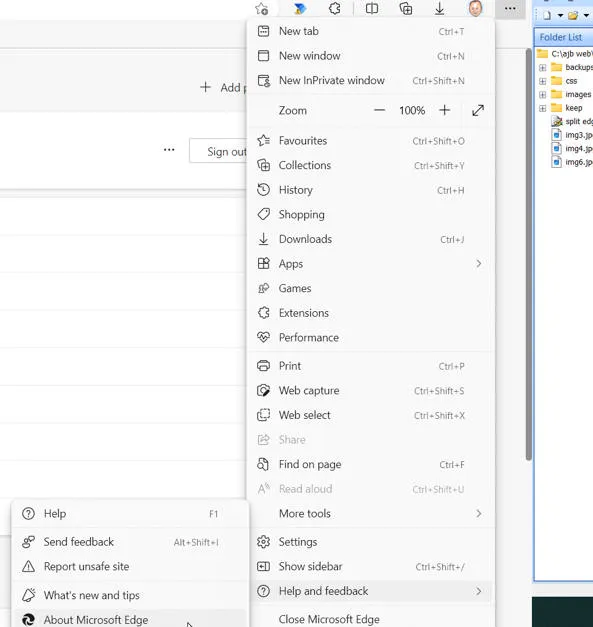
Task: Open the Bing rewards toolbar icon
Action: [299, 8]
